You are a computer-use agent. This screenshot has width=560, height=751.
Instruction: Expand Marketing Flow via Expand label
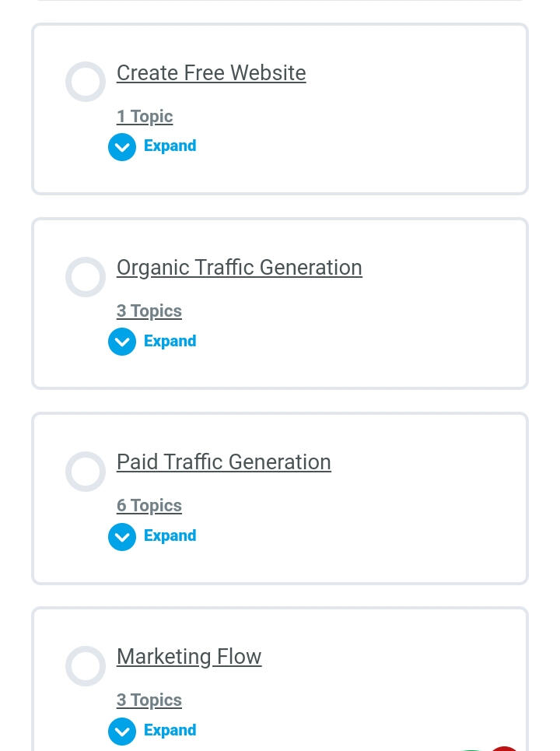click(170, 730)
